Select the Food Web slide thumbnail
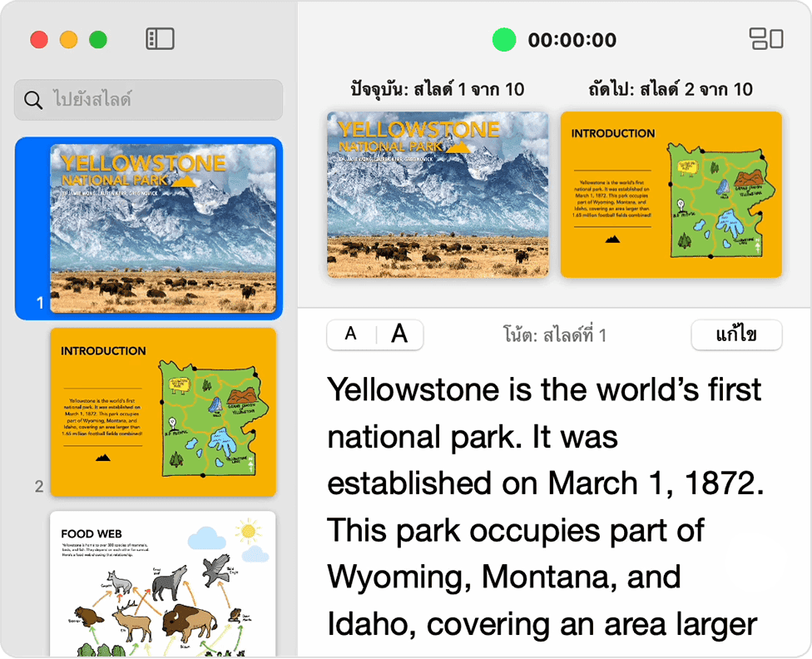The width and height of the screenshot is (812, 659). tap(162, 582)
